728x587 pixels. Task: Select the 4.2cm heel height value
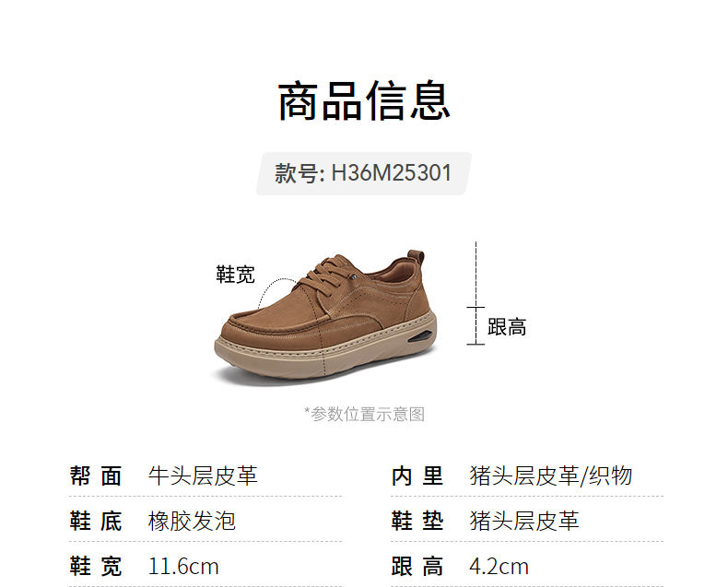click(499, 567)
